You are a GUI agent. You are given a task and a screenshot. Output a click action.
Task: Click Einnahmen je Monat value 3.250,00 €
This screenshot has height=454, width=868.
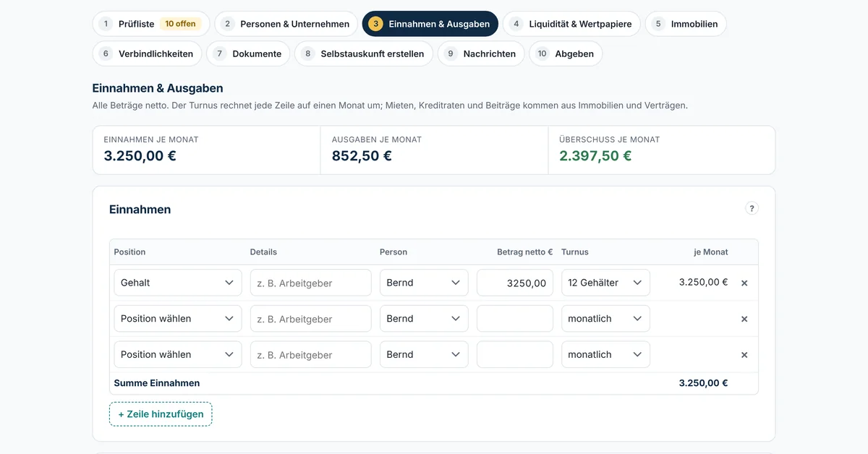(x=140, y=155)
